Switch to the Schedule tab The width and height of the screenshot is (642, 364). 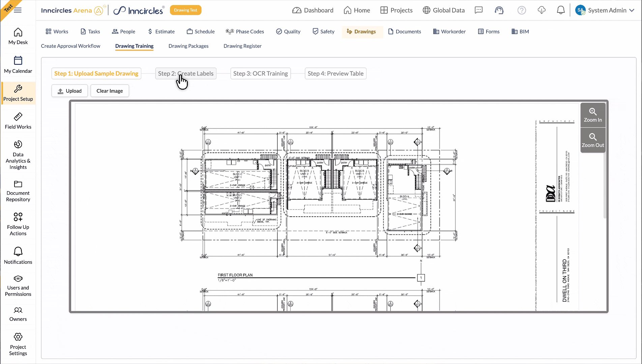pos(201,31)
